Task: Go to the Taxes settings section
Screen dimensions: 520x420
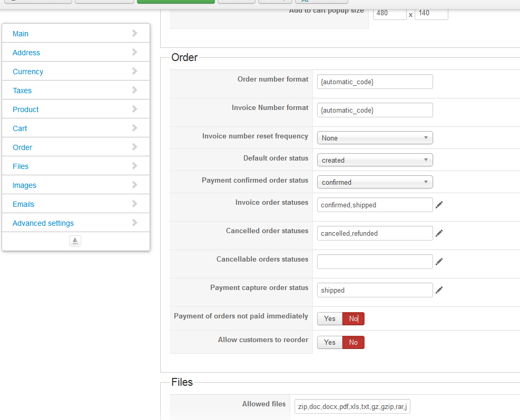Action: point(22,91)
